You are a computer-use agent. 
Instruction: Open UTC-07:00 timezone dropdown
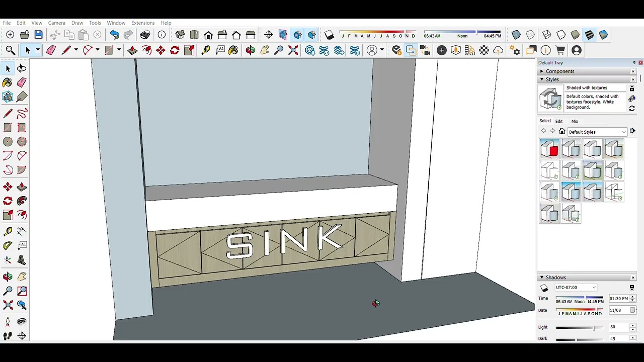click(576, 288)
